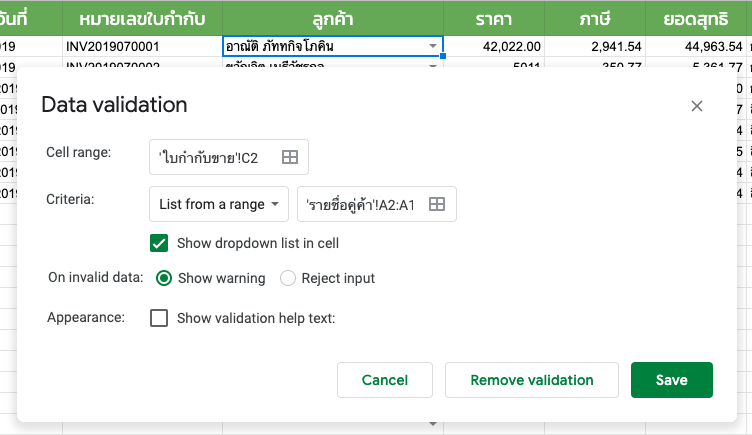
Task: Enable Show validation help text checkbox
Action: pyautogui.click(x=159, y=318)
